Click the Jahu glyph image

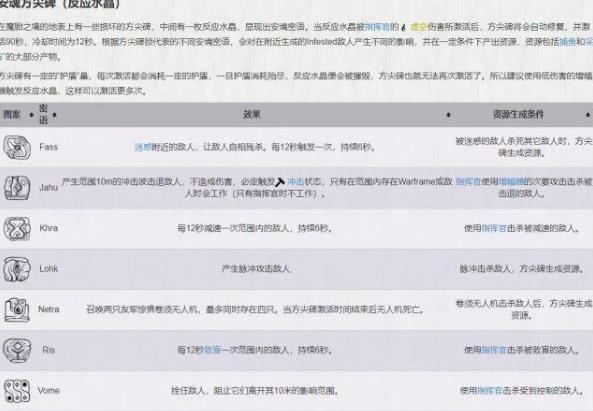click(x=17, y=188)
